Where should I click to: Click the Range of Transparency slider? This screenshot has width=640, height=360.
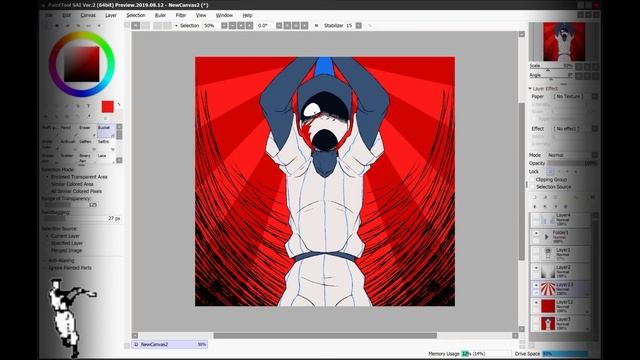pos(69,205)
